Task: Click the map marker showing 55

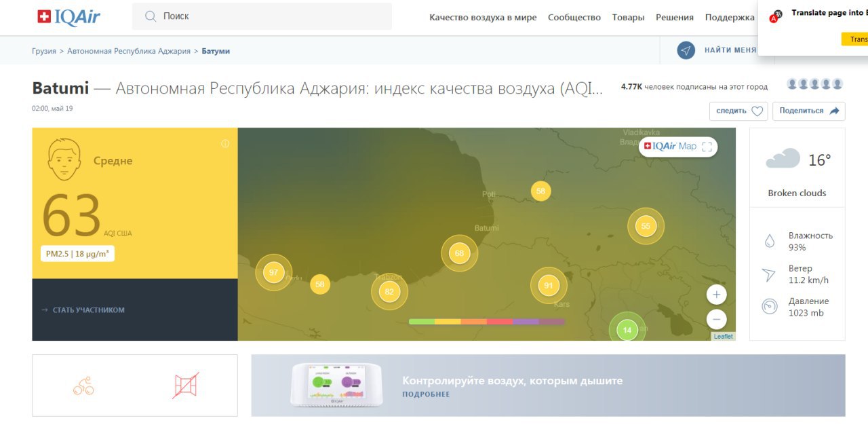Action: click(646, 226)
